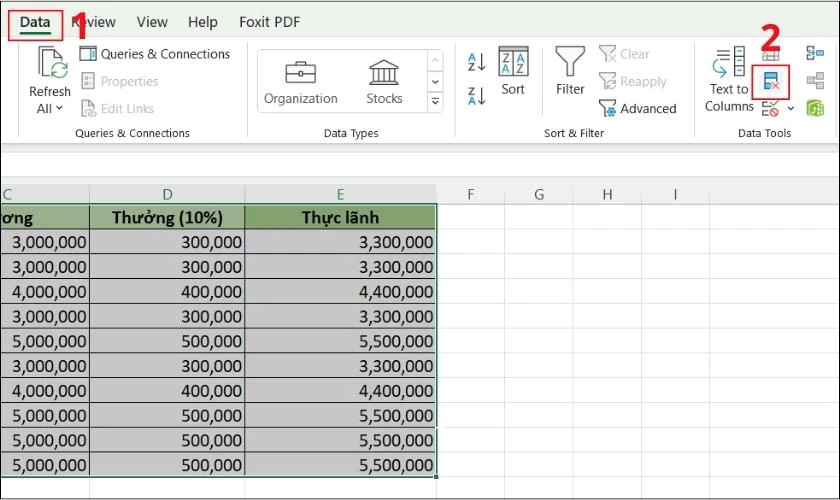Click the Remove Duplicates icon
The image size is (840, 500).
pyautogui.click(x=771, y=81)
